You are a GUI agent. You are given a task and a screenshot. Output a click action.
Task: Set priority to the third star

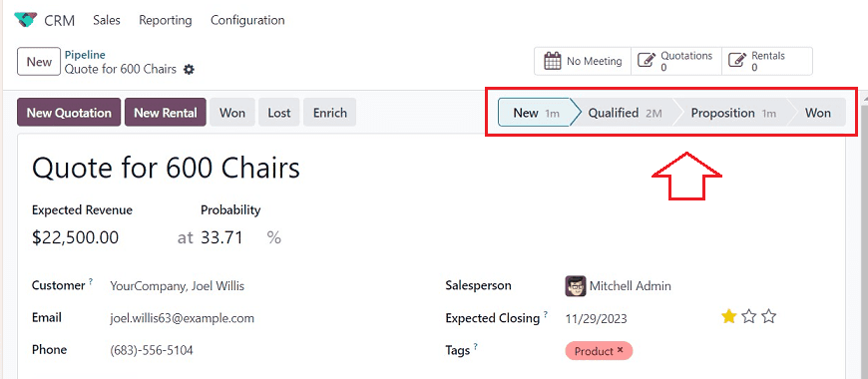click(768, 316)
